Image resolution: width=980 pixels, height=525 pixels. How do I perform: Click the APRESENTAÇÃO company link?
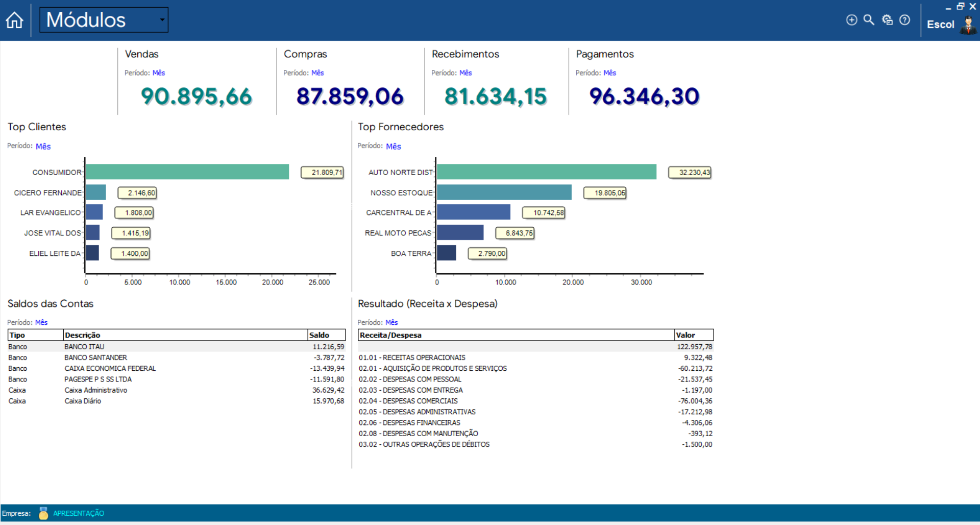(79, 513)
